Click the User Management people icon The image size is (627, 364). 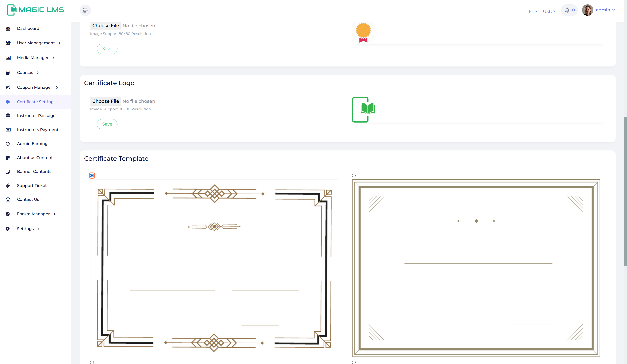click(8, 43)
